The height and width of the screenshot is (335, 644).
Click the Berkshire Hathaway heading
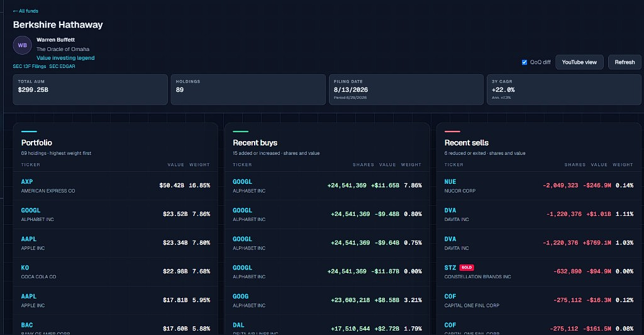click(58, 25)
